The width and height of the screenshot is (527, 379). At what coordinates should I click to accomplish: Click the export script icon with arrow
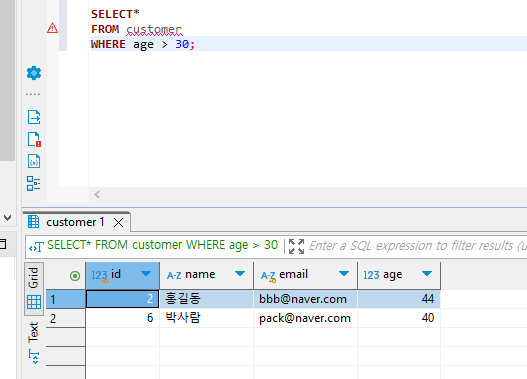click(34, 117)
